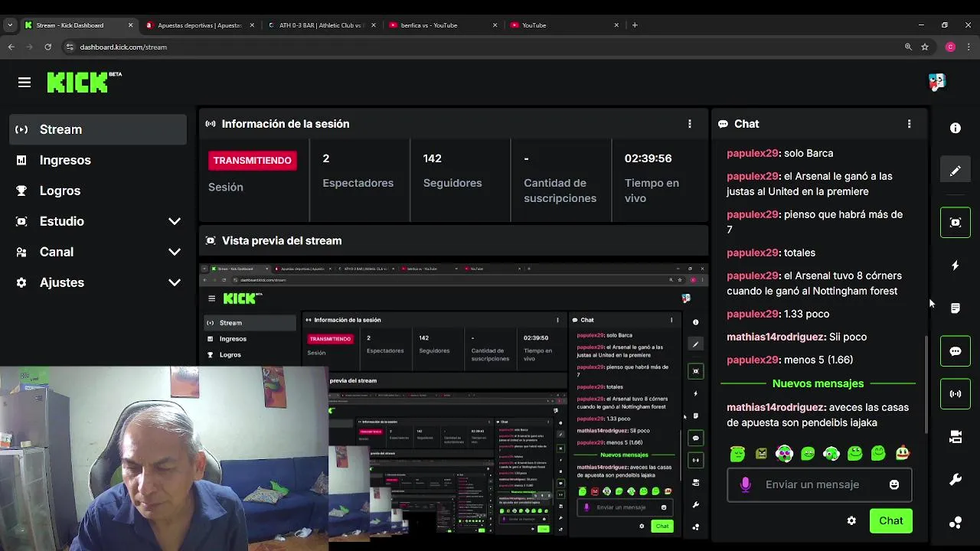Select the seventh green blob emote
The image size is (980, 551).
[x=878, y=454]
